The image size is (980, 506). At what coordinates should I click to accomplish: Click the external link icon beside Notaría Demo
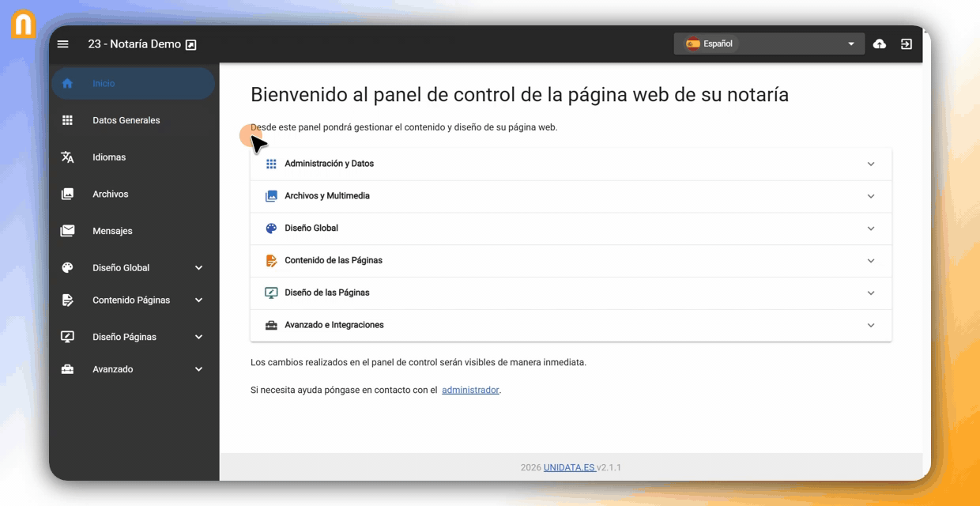(190, 45)
